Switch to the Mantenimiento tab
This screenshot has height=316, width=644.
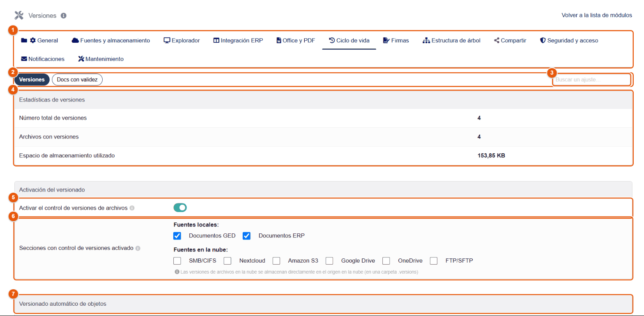[101, 59]
